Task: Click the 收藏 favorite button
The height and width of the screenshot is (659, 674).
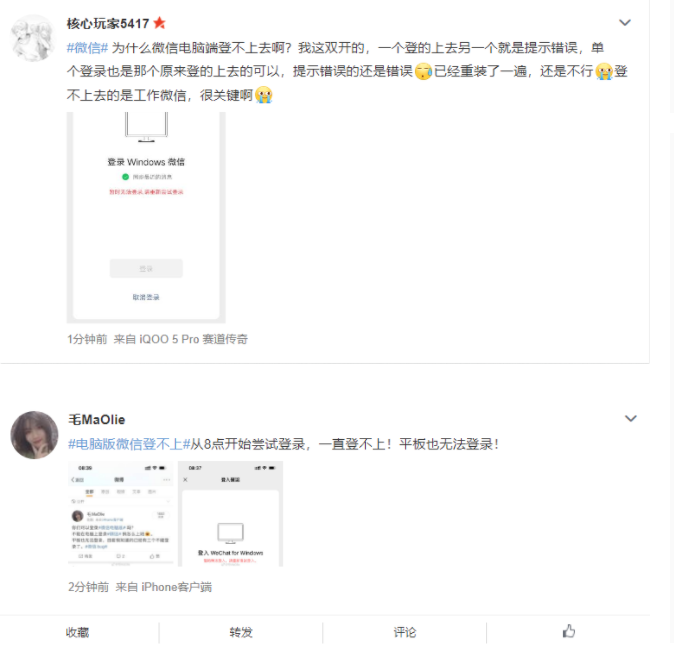Action: (77, 632)
